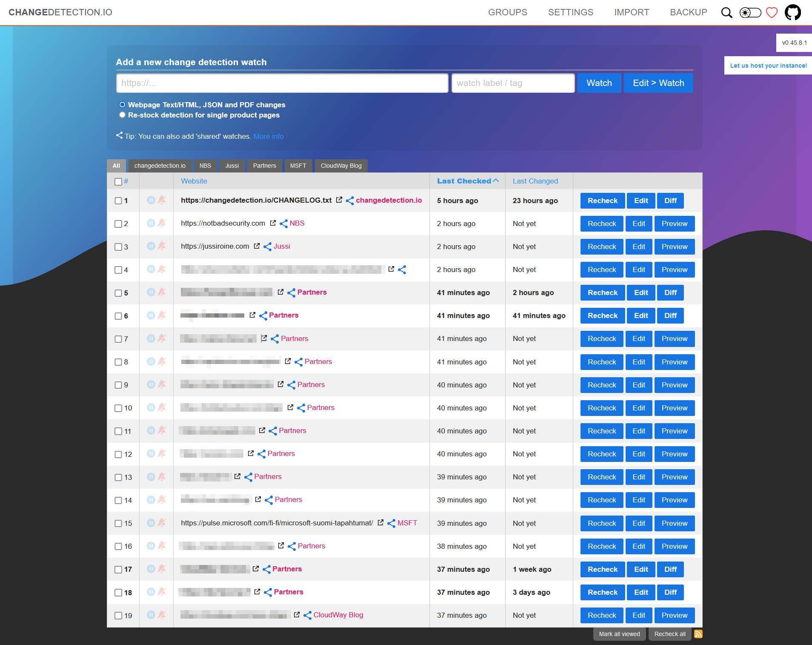Pause the watch in row 19
812x645 pixels.
pos(151,615)
